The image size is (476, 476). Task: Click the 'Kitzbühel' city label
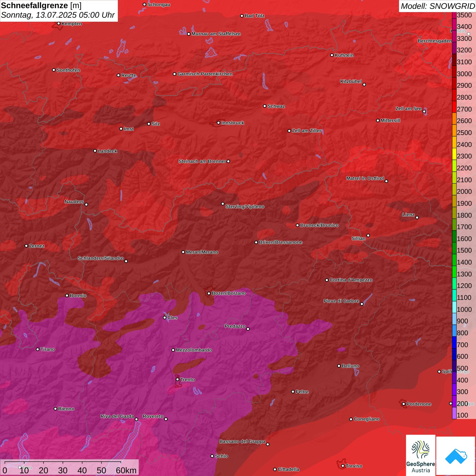(351, 81)
